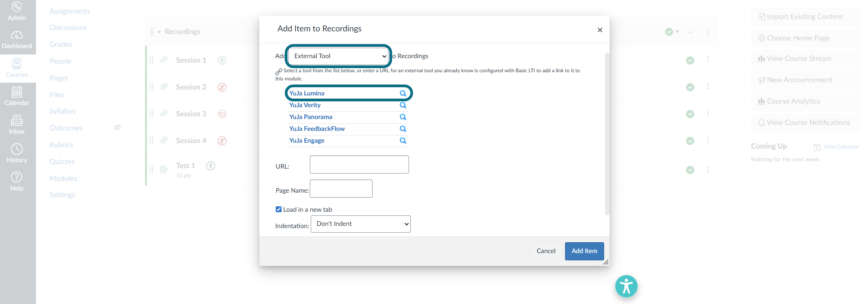Image resolution: width=868 pixels, height=304 pixels.
Task: Toggle published status for Session 3
Action: click(690, 114)
